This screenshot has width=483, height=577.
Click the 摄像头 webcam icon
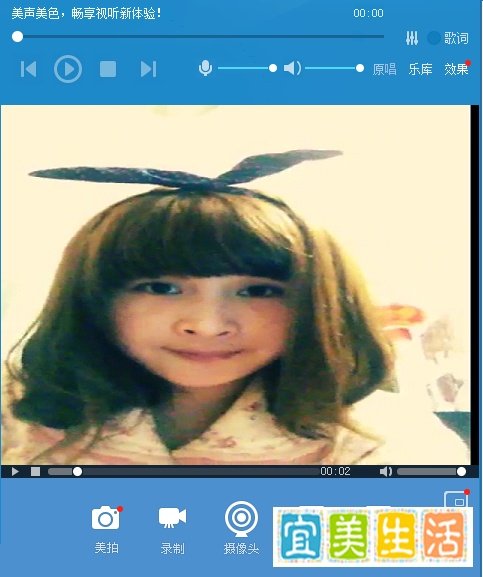point(241,518)
